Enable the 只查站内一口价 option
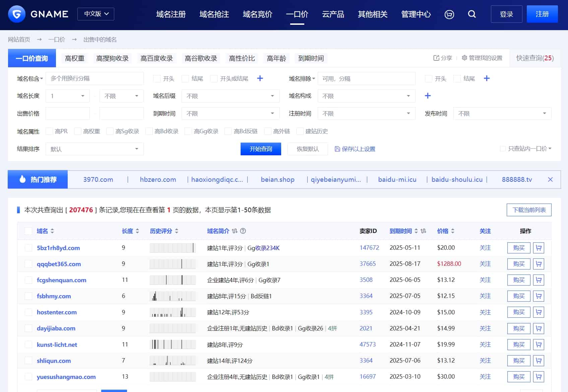The width and height of the screenshot is (568, 392). point(503,149)
